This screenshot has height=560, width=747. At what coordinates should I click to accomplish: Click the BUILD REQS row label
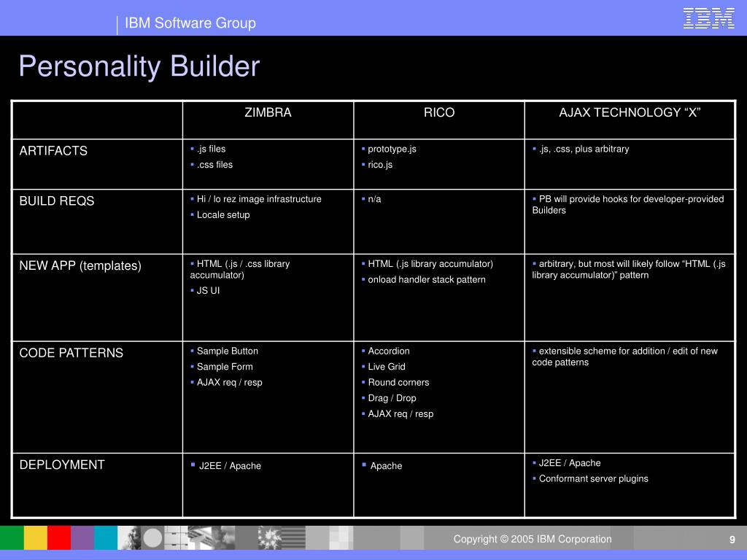coord(57,201)
